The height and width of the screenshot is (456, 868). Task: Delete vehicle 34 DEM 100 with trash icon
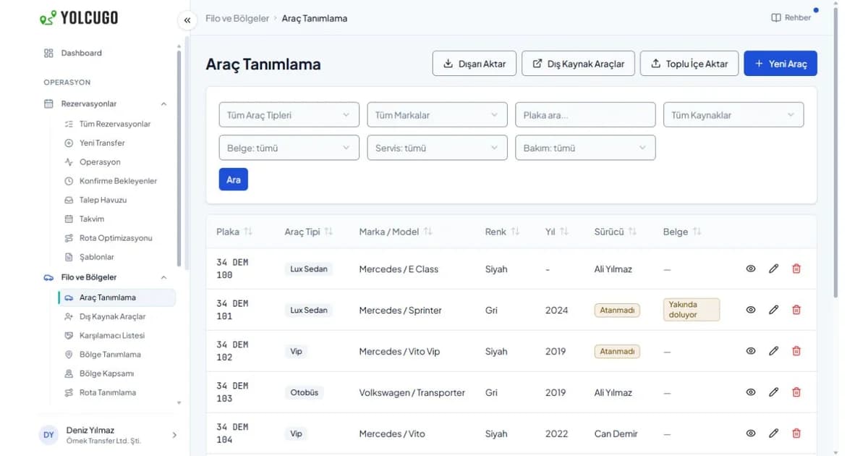coord(796,269)
